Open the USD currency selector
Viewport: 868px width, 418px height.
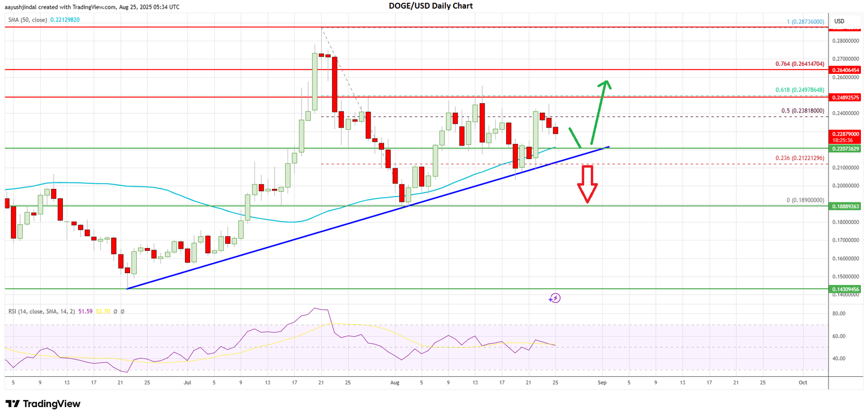(x=839, y=21)
